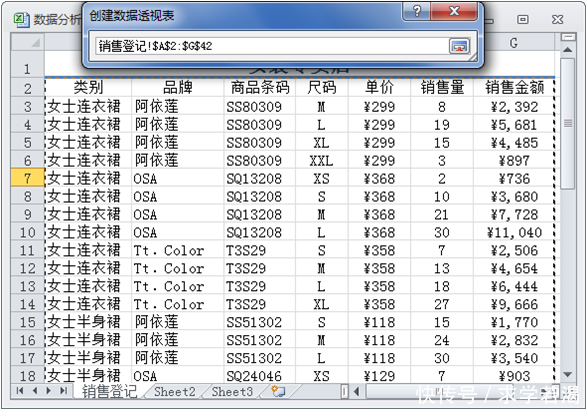The height and width of the screenshot is (410, 587).
Task: Close the 创建数据透视表 dialog
Action: (454, 12)
